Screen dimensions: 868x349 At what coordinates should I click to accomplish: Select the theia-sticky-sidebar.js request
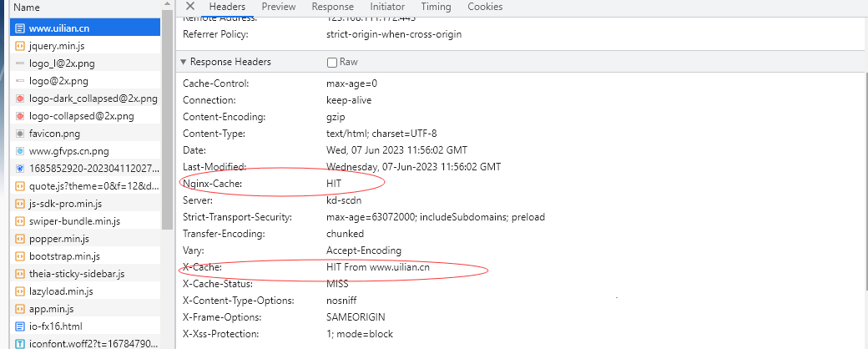tap(76, 274)
